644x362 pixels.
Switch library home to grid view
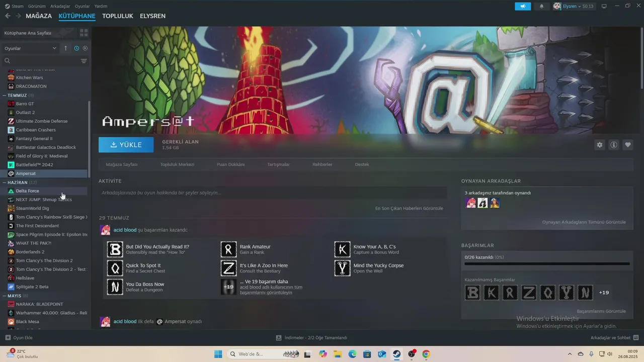click(x=84, y=33)
